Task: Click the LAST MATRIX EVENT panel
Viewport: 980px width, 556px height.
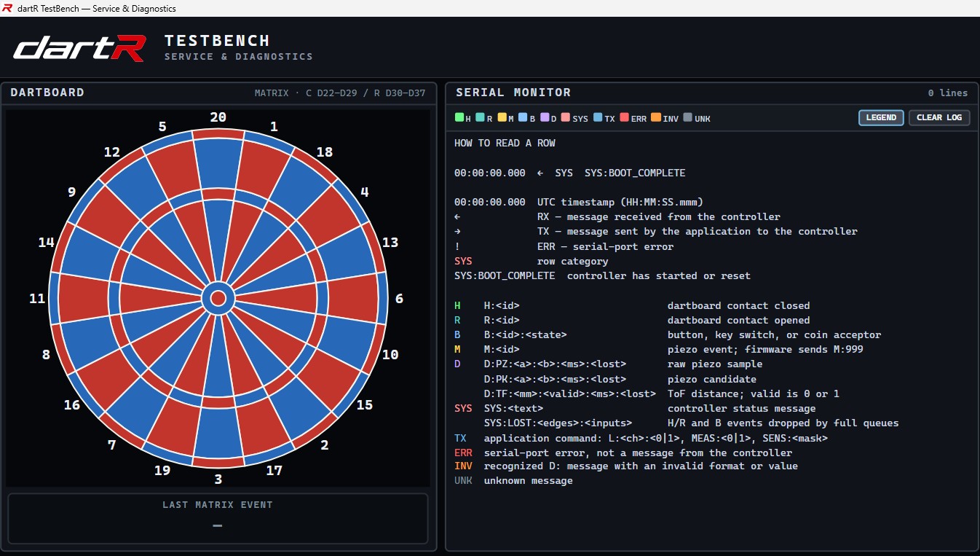Action: [x=218, y=518]
